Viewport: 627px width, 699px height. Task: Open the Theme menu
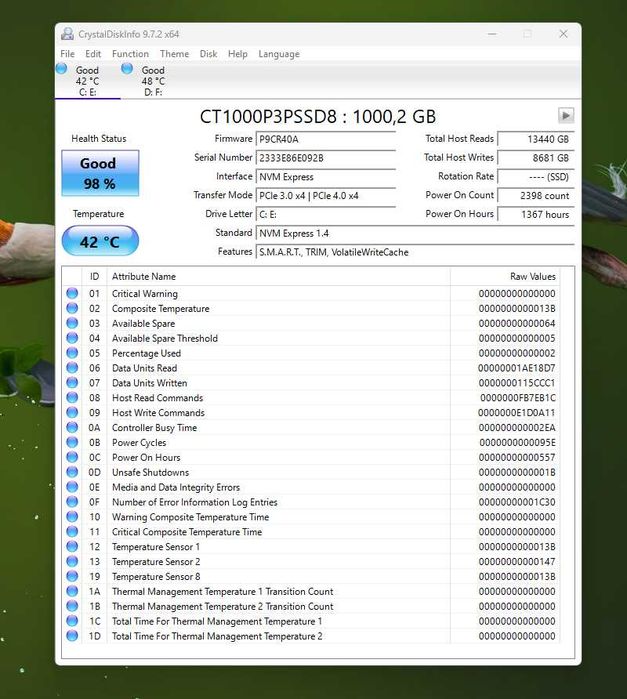click(174, 54)
